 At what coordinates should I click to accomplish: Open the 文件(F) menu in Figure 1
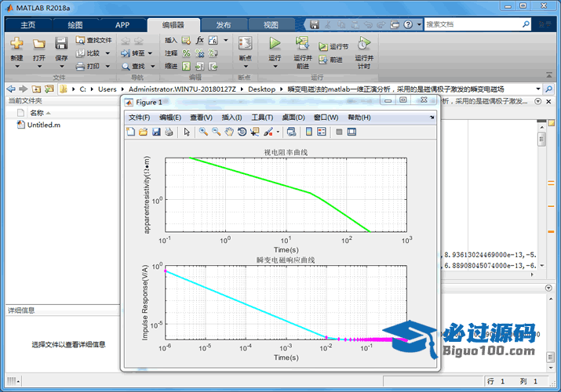(x=140, y=118)
